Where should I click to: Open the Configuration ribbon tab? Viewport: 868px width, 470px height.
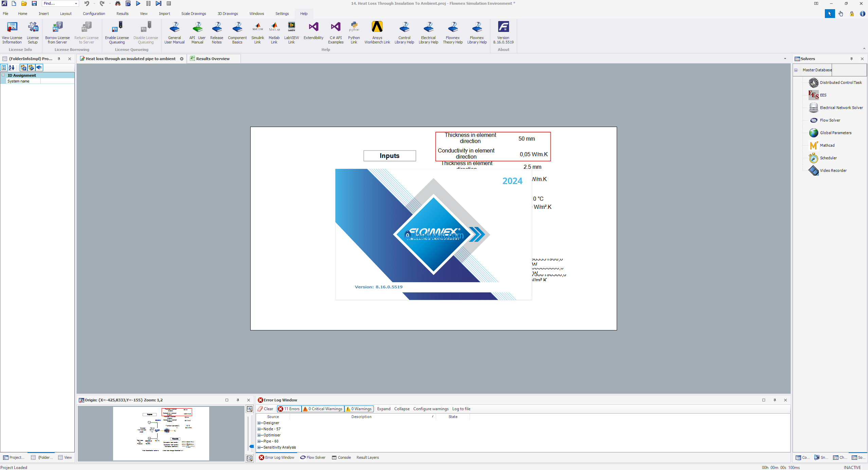click(94, 14)
